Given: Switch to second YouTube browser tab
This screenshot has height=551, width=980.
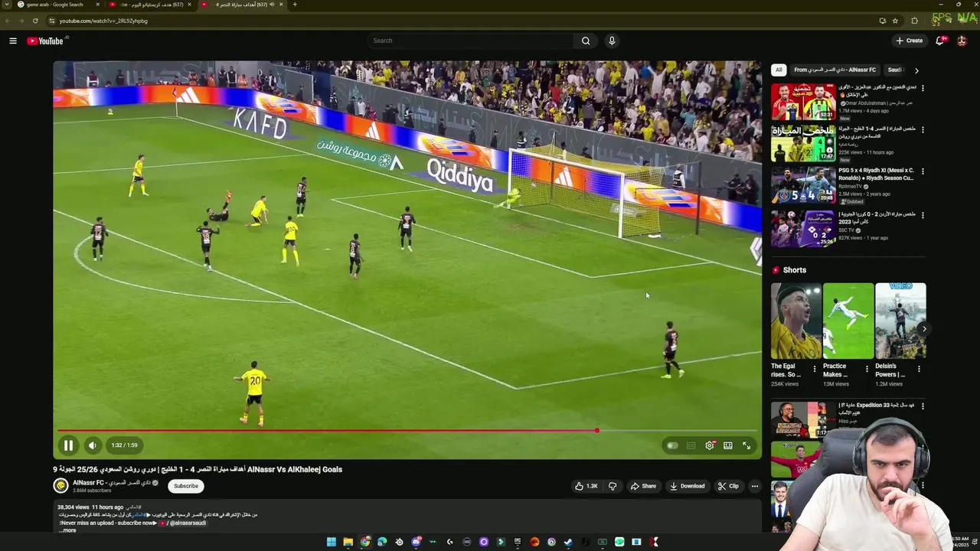Looking at the screenshot, I should (x=149, y=5).
